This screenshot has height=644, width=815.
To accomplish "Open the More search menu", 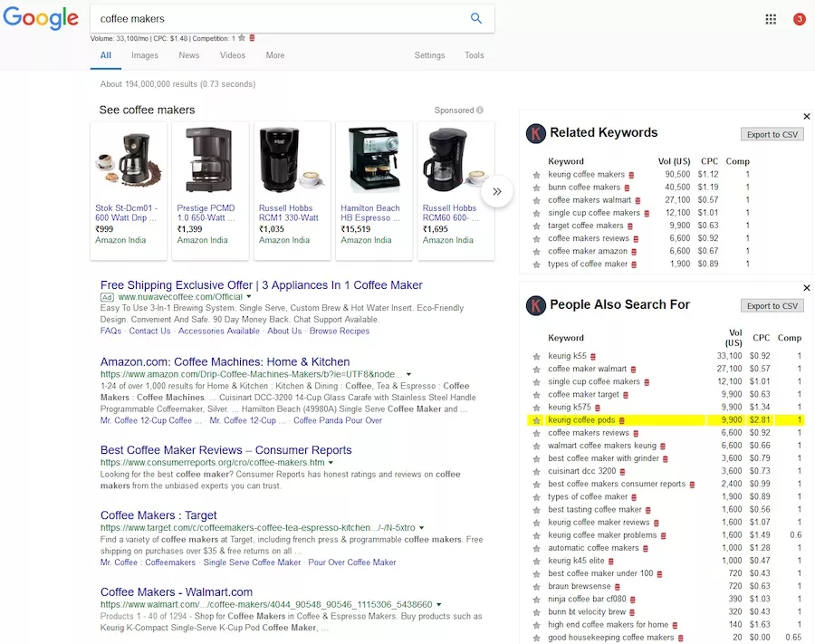I will click(x=275, y=55).
